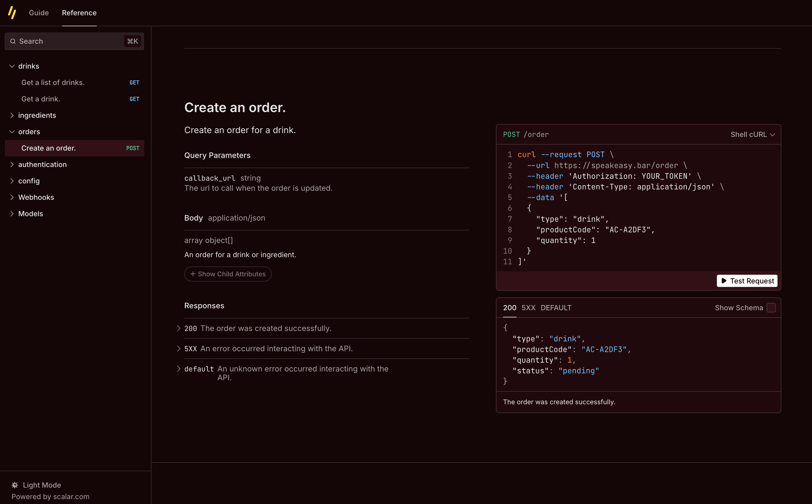Click the sun icon for Light Mode
Screen dimensions: 812x504
tap(15, 485)
